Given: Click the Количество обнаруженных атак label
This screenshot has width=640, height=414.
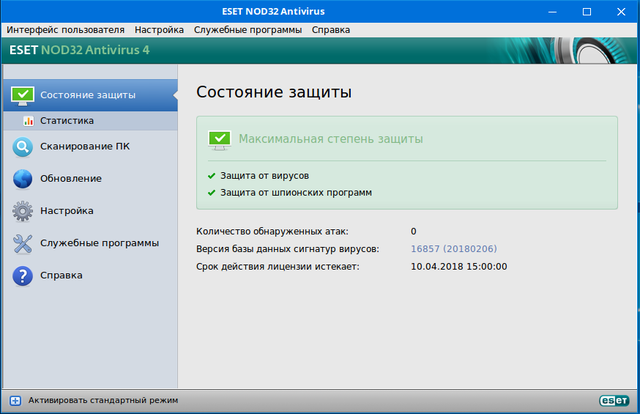Looking at the screenshot, I should coord(272,231).
